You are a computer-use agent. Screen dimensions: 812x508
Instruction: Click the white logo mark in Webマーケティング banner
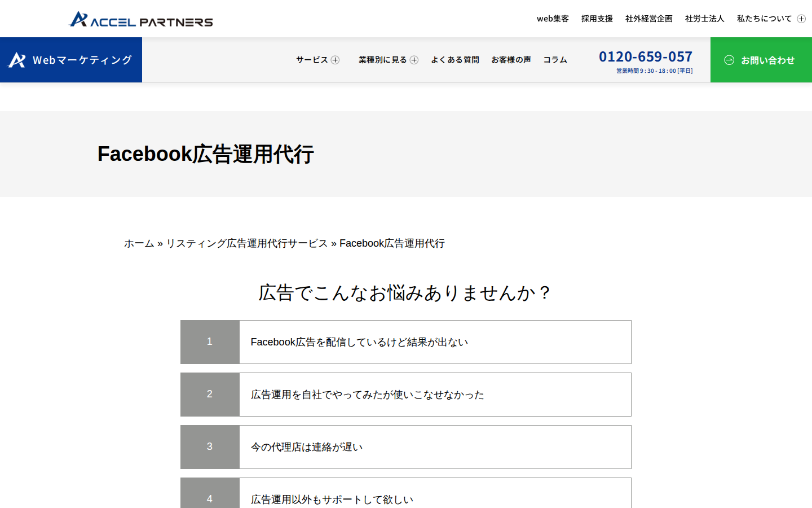point(17,60)
